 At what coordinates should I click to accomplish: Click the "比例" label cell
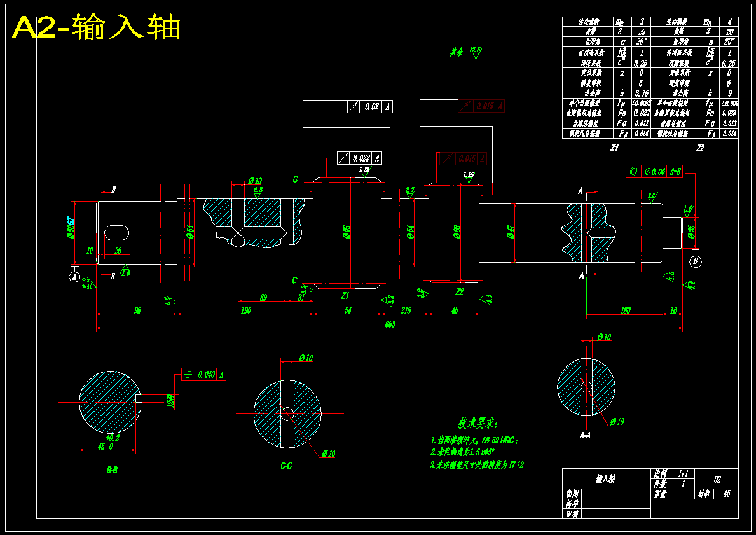coord(660,474)
